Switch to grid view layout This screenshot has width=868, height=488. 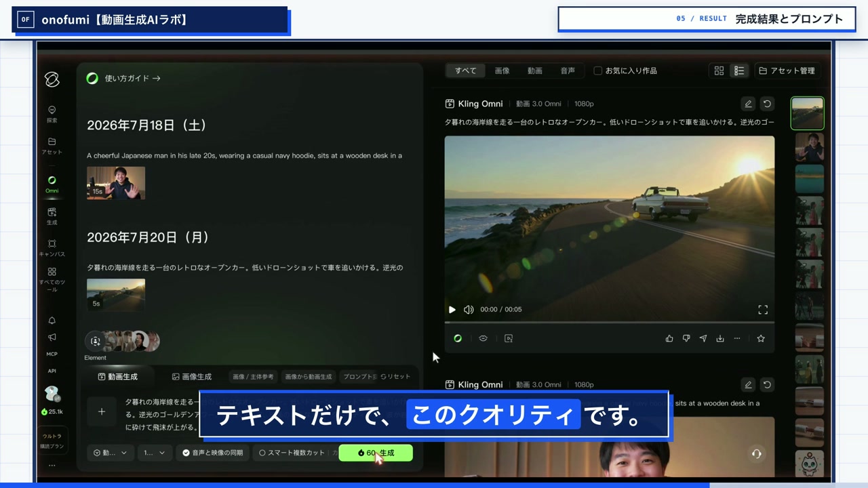719,70
